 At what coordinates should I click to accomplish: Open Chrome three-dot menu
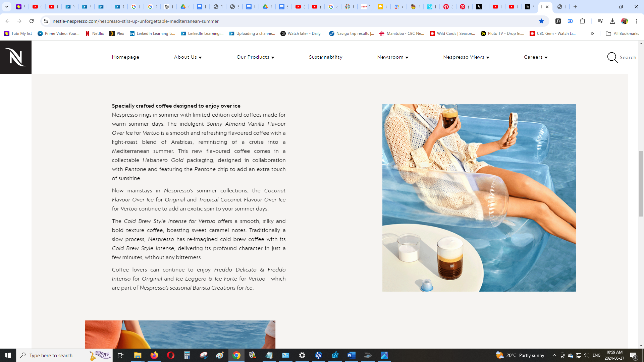[x=636, y=21]
